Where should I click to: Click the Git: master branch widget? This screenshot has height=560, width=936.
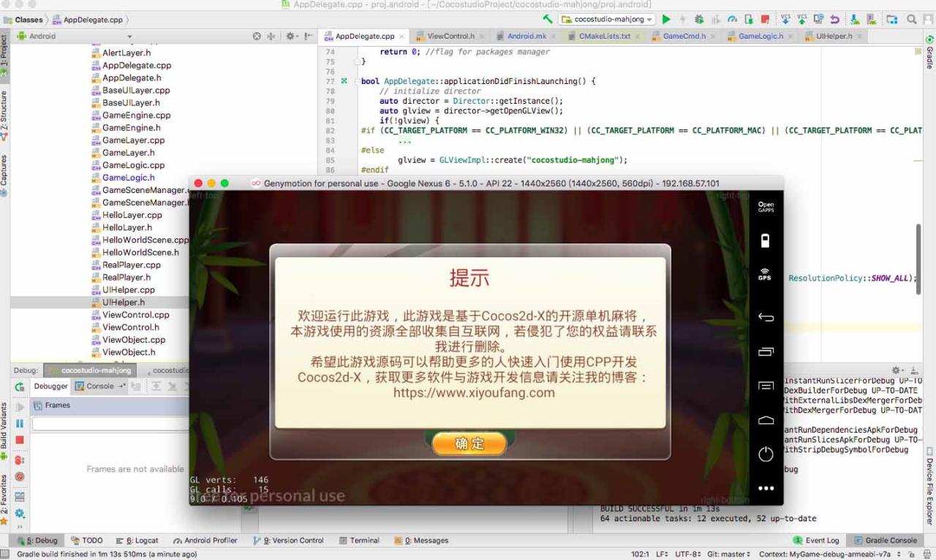(729, 554)
